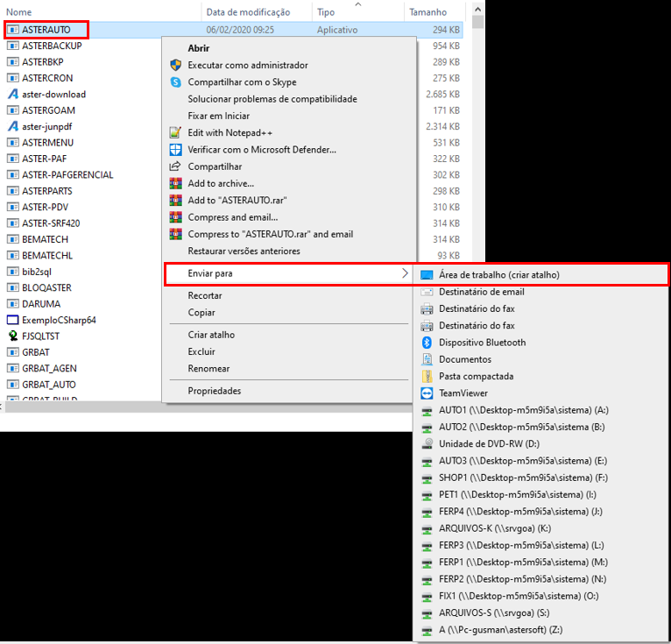
Task: Click the TeamViewer icon in the submenu
Action: point(427,393)
